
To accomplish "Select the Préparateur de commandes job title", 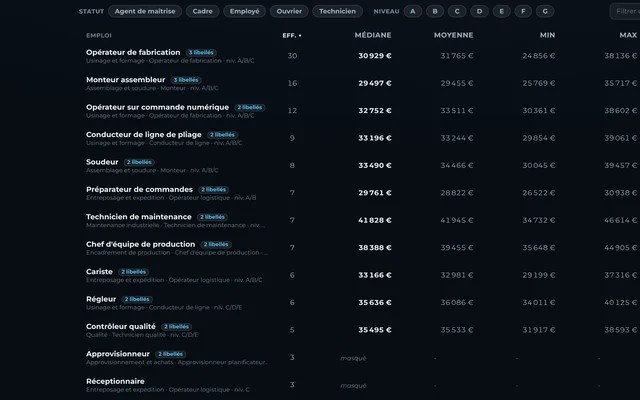I will tap(139, 189).
